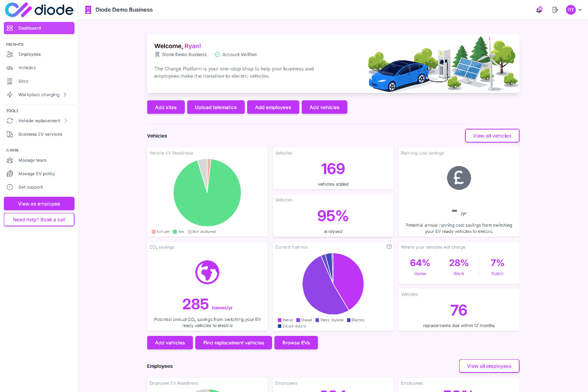Click the '28%' Work charging value
The height and width of the screenshot is (392, 588).
pos(459,263)
